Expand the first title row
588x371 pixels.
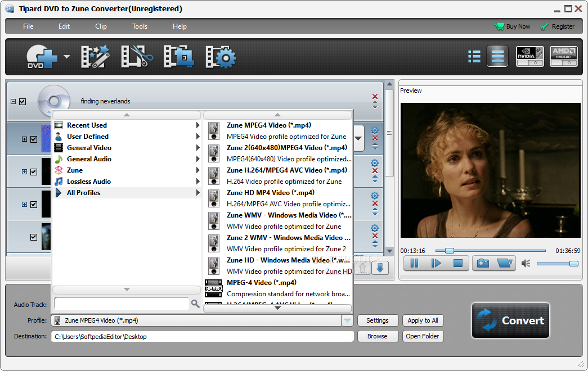coord(24,139)
